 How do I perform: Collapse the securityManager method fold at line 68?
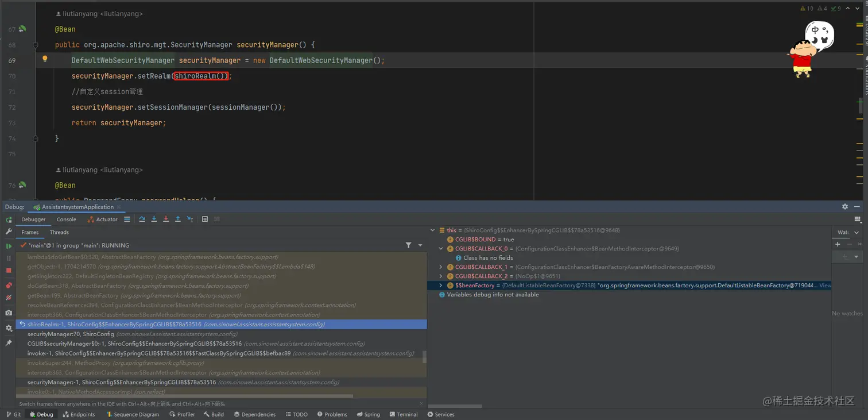point(36,45)
